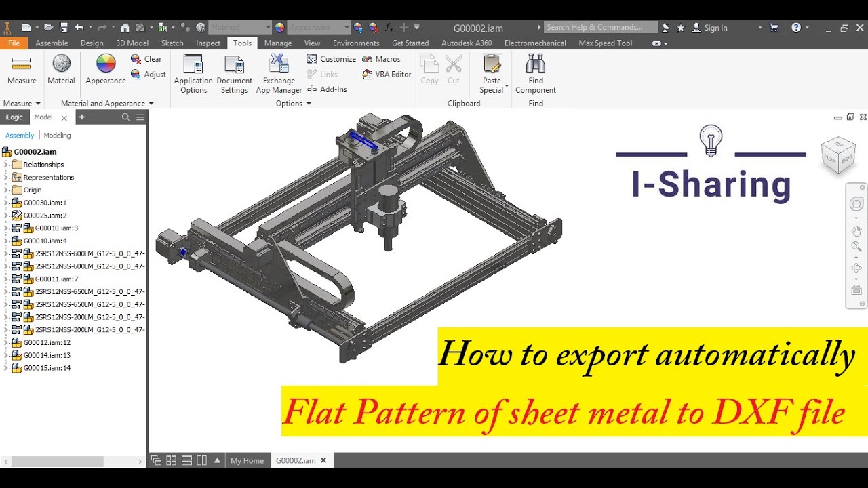This screenshot has width=868, height=488.
Task: Expand G00030.iam:1 node
Action: click(x=6, y=203)
